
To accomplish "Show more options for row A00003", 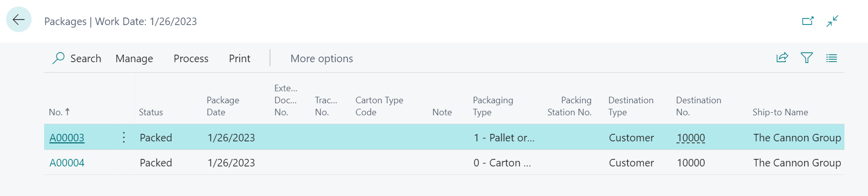I will (124, 137).
